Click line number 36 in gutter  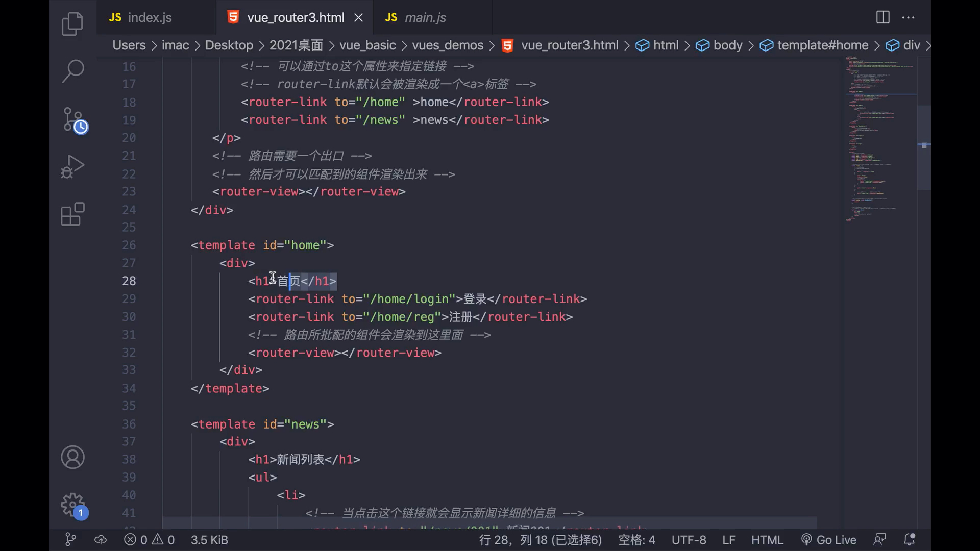pyautogui.click(x=129, y=424)
